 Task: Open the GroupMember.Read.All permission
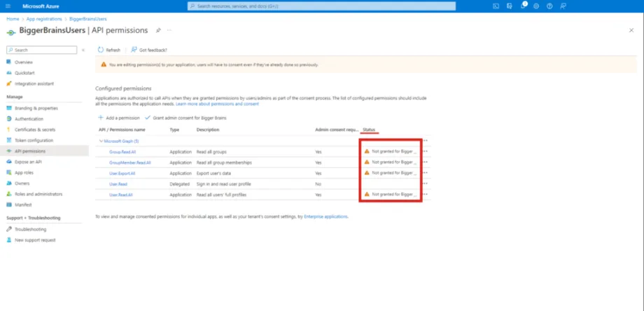coord(130,163)
